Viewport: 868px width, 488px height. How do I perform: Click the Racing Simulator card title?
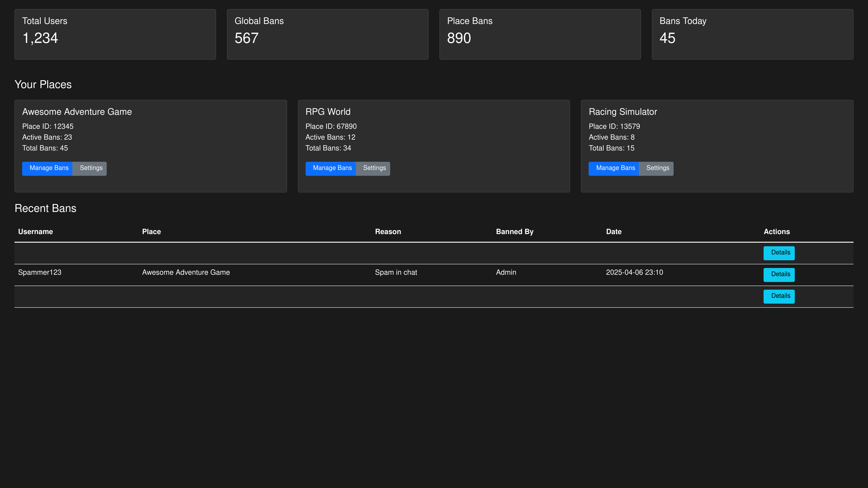[x=623, y=112]
